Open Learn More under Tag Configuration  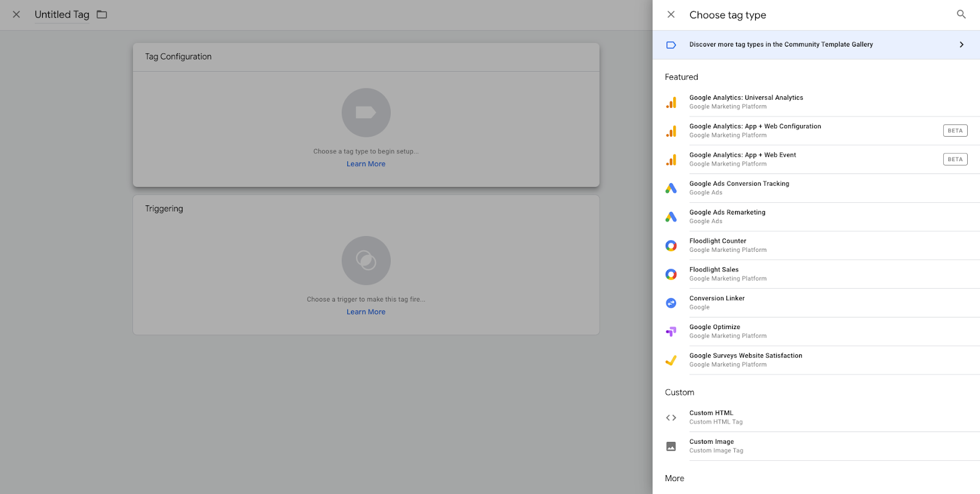point(366,164)
